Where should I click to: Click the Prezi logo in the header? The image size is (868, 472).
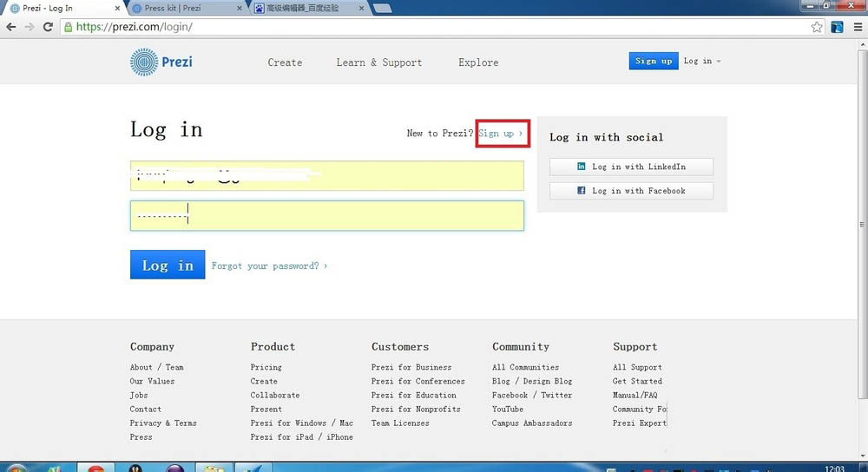click(161, 62)
